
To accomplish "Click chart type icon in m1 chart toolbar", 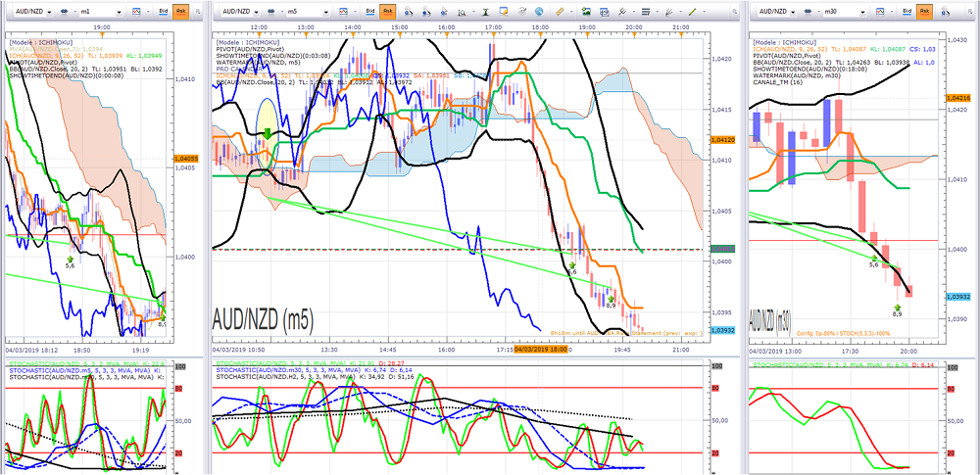I will (x=136, y=11).
